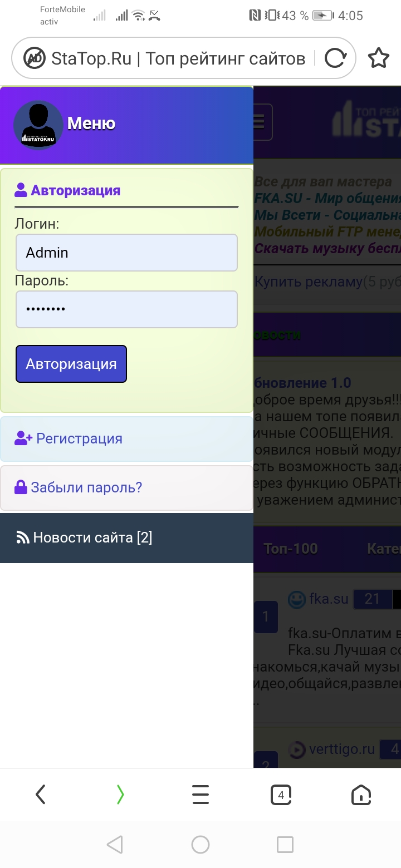
Task: Bookmark page with the star icon
Action: (x=379, y=58)
